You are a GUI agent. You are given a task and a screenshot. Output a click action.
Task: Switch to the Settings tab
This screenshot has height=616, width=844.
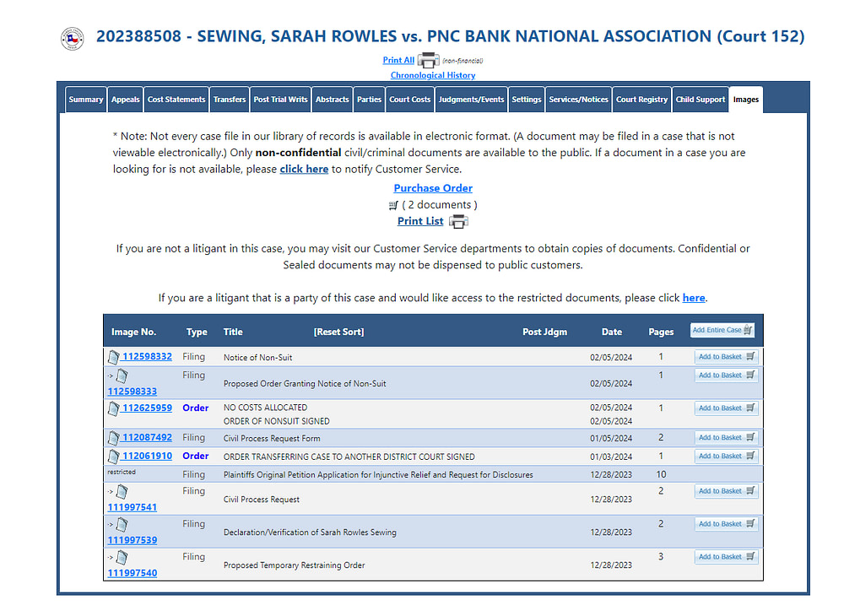[527, 100]
